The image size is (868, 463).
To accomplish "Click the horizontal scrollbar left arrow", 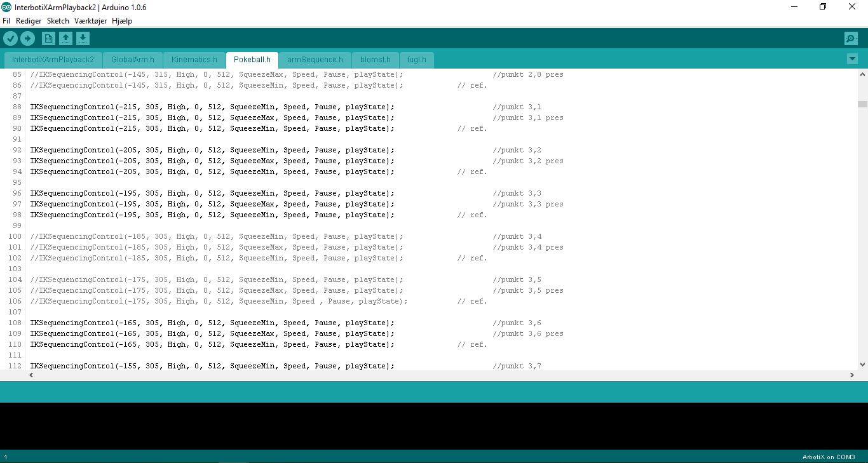I will pos(31,375).
